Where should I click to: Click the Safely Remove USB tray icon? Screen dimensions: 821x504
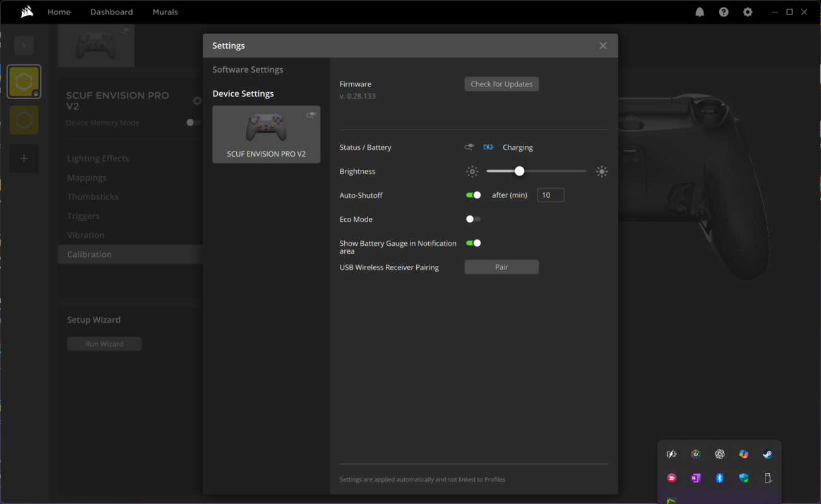click(x=767, y=478)
